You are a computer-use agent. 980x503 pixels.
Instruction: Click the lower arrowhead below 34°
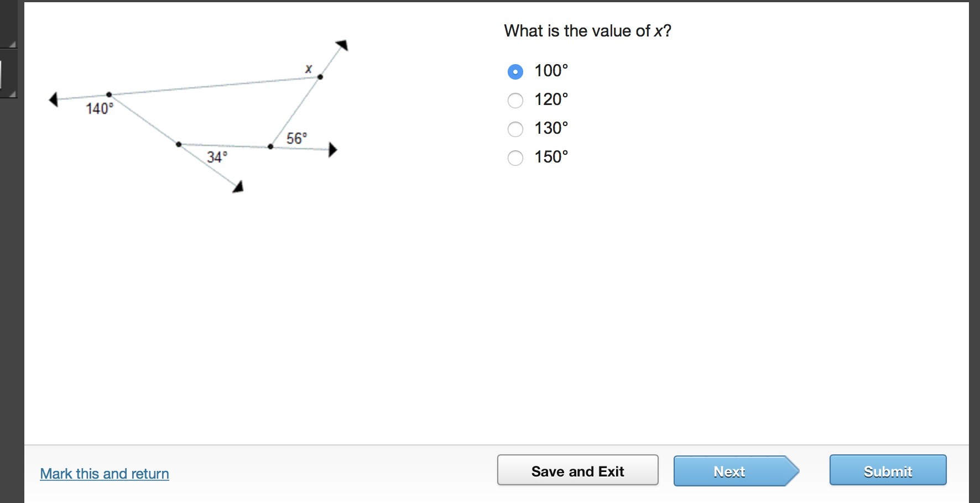238,187
